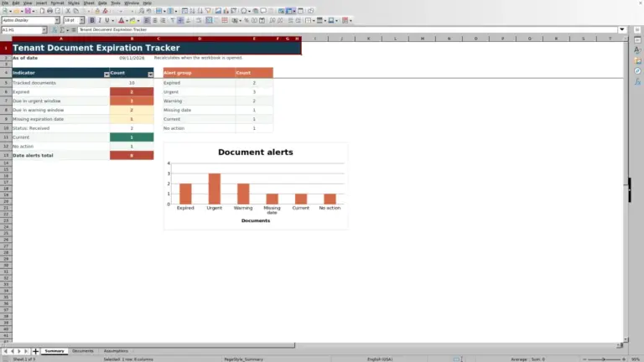Open the Name Box dropdown arrow
644x362 pixels.
[x=44, y=30]
